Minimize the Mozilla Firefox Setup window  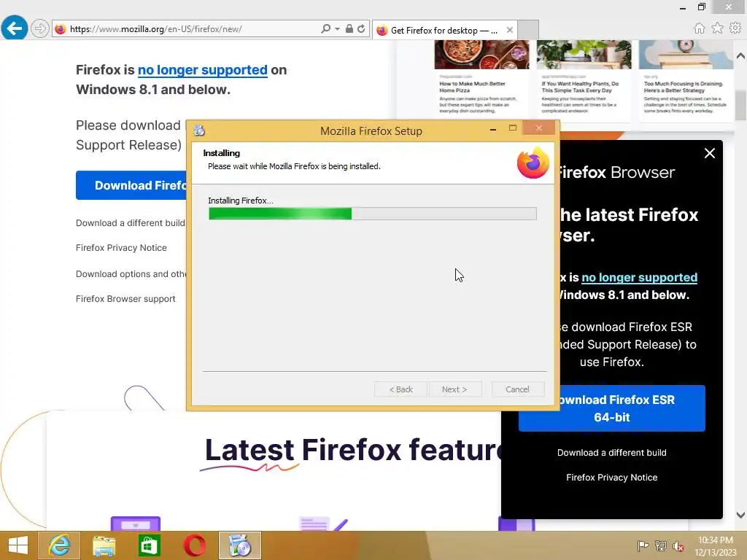[x=493, y=128]
